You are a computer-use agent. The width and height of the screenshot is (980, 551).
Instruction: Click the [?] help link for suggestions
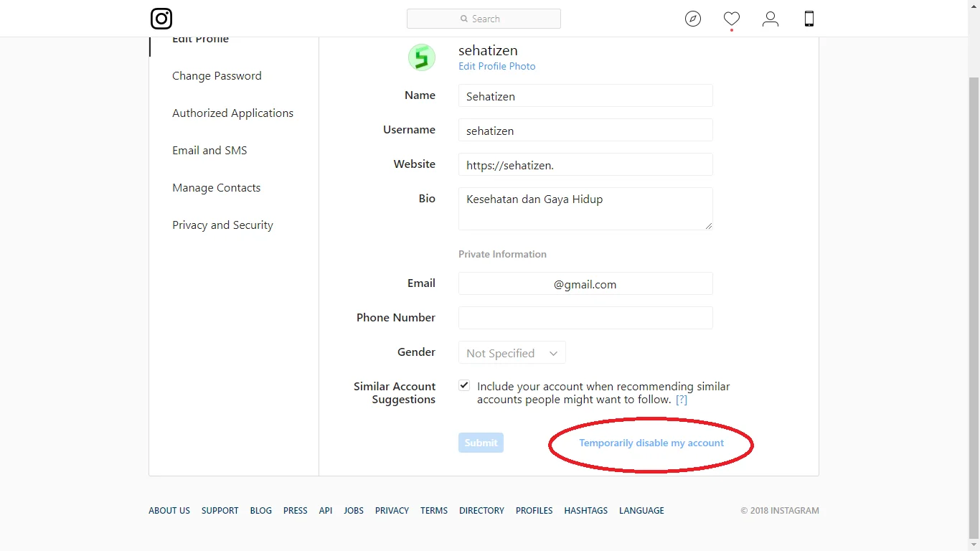tap(682, 400)
